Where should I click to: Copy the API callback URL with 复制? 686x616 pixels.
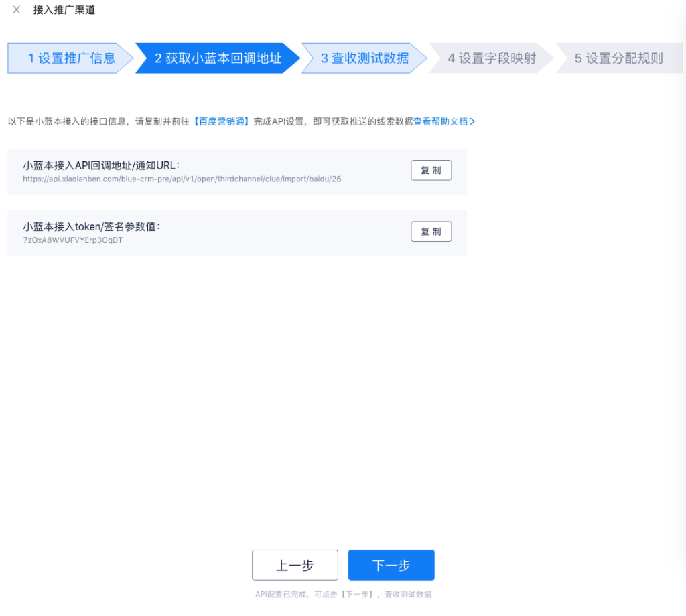(431, 171)
